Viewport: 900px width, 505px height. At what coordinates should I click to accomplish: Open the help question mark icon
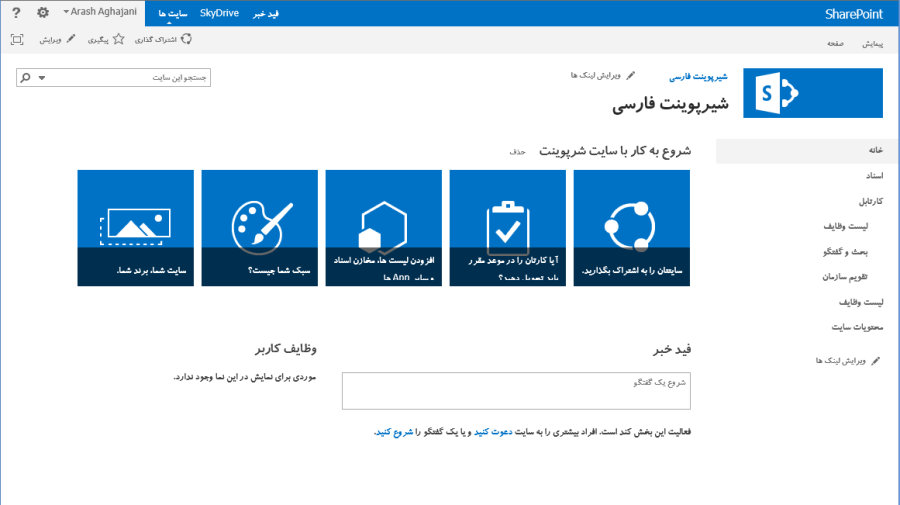(x=16, y=12)
